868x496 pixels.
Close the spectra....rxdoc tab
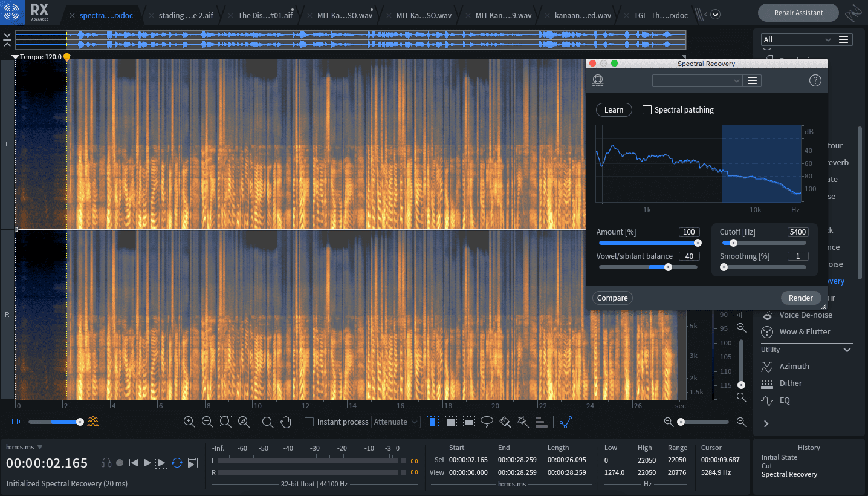pyautogui.click(x=73, y=15)
